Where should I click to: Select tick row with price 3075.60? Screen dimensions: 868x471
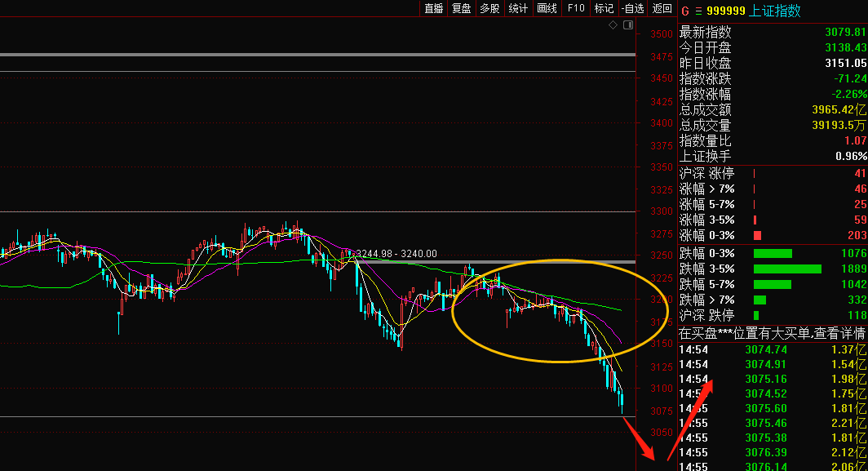[x=773, y=408]
